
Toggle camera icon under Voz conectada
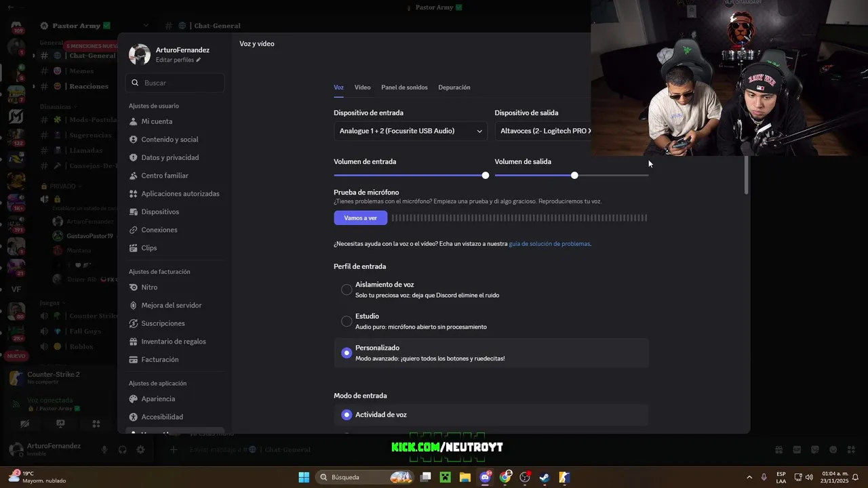pos(24,424)
